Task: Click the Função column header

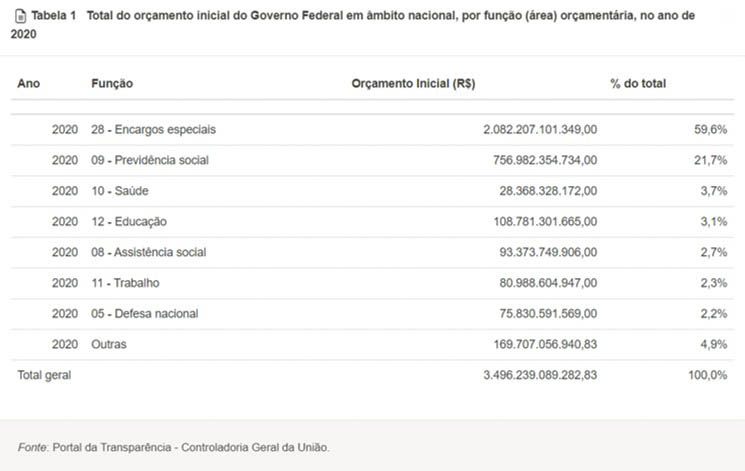Action: (x=112, y=84)
